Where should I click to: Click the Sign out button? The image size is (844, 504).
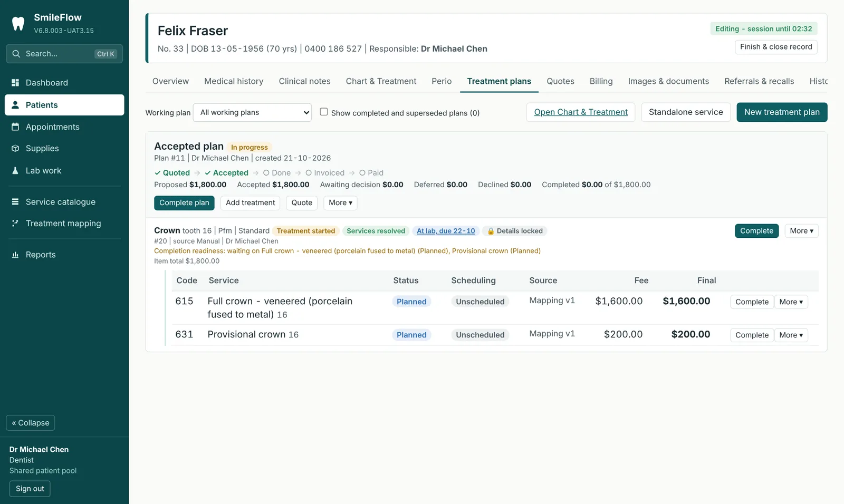coord(30,489)
